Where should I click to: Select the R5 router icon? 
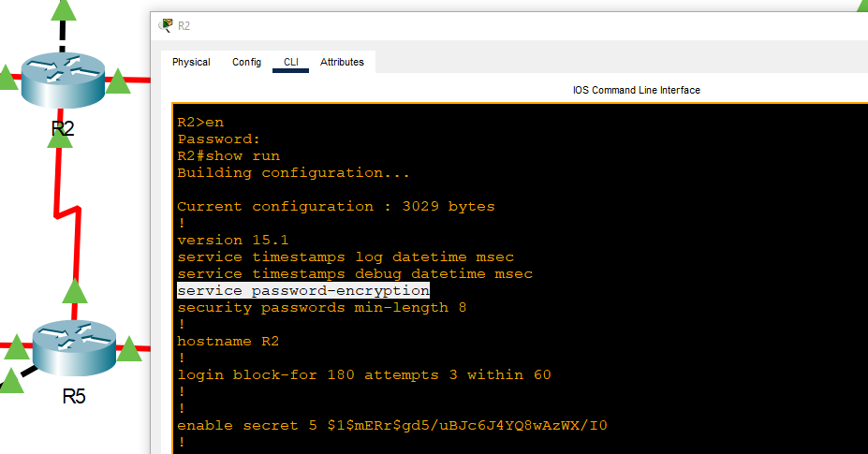pyautogui.click(x=74, y=346)
